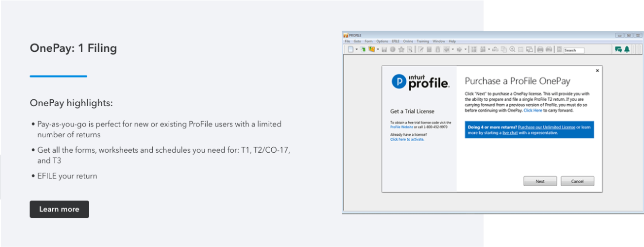Click the Learn more button
The height and width of the screenshot is (247, 644).
[x=59, y=209]
